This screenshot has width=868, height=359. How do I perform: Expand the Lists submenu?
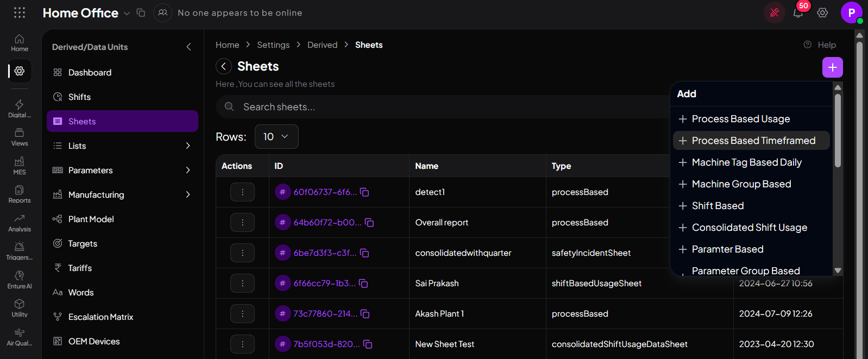(x=188, y=146)
